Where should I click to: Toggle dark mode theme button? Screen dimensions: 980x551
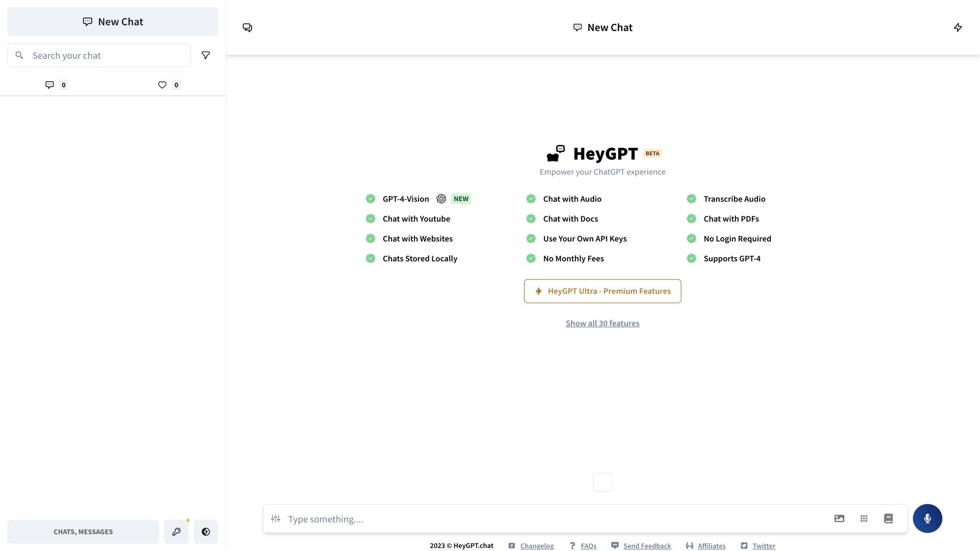pos(206,532)
